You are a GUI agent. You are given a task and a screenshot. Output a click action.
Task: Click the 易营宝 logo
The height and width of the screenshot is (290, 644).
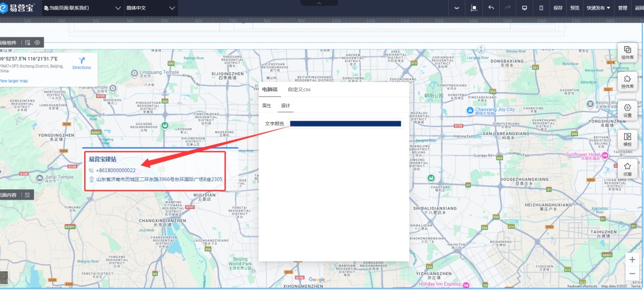[x=17, y=8]
